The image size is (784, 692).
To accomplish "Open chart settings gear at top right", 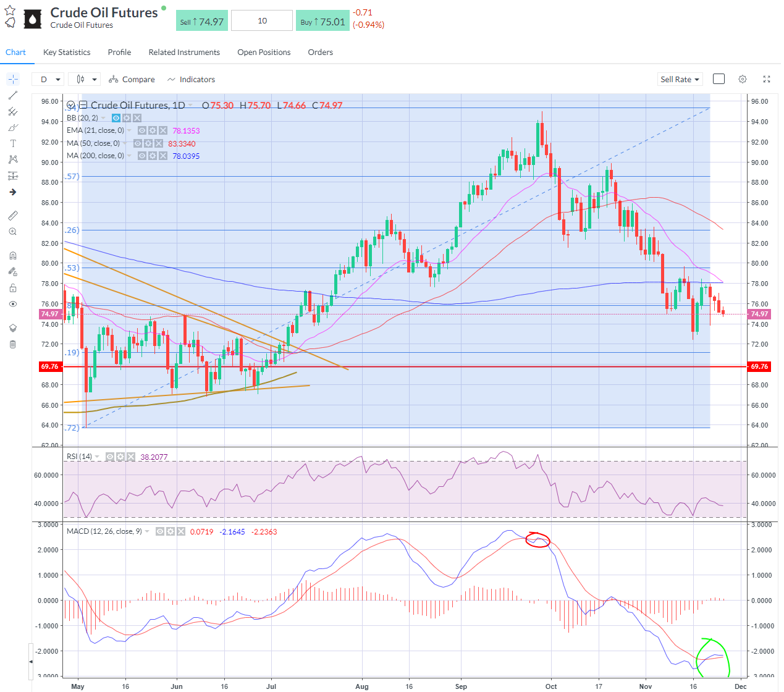I will (743, 79).
